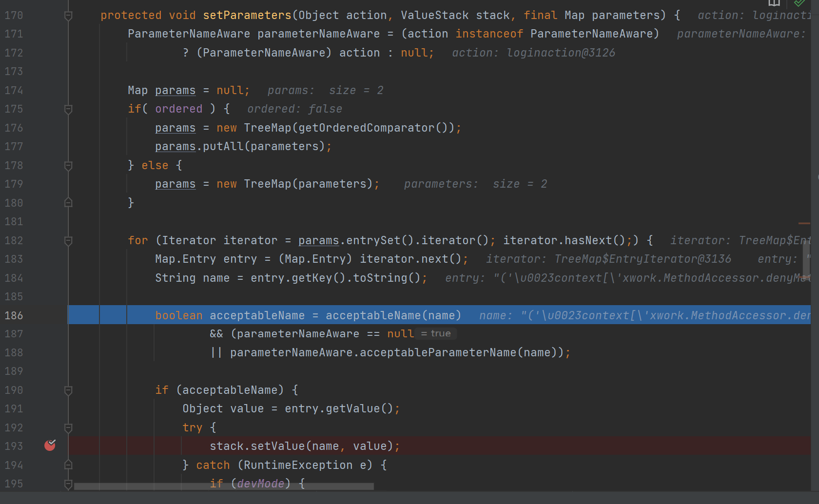Click the 'try' keyword on line 192

tap(192, 427)
